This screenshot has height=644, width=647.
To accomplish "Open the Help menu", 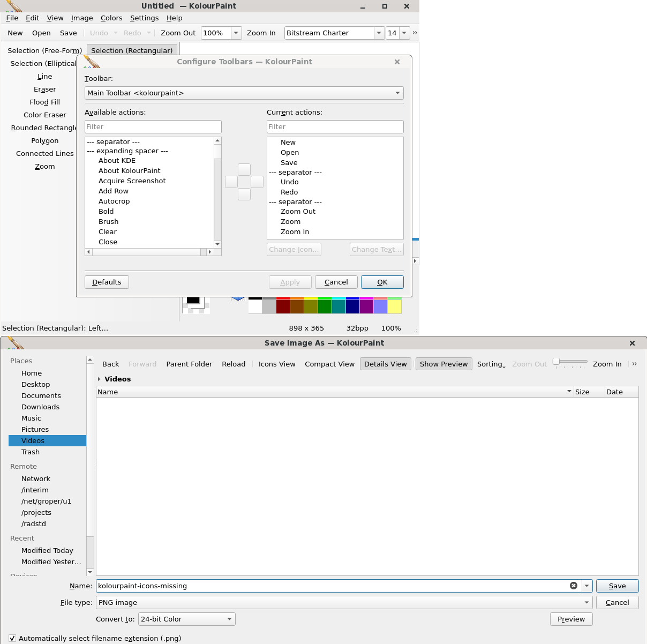I will click(x=175, y=18).
